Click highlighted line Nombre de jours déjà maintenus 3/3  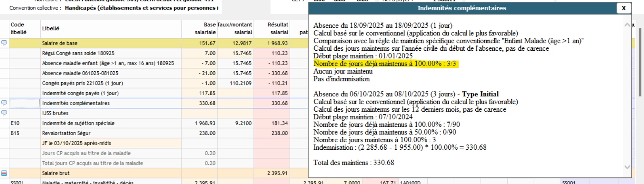pos(385,64)
